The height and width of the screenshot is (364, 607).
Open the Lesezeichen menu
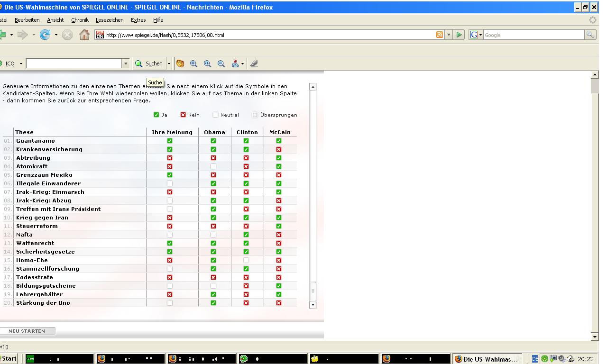[x=110, y=20]
